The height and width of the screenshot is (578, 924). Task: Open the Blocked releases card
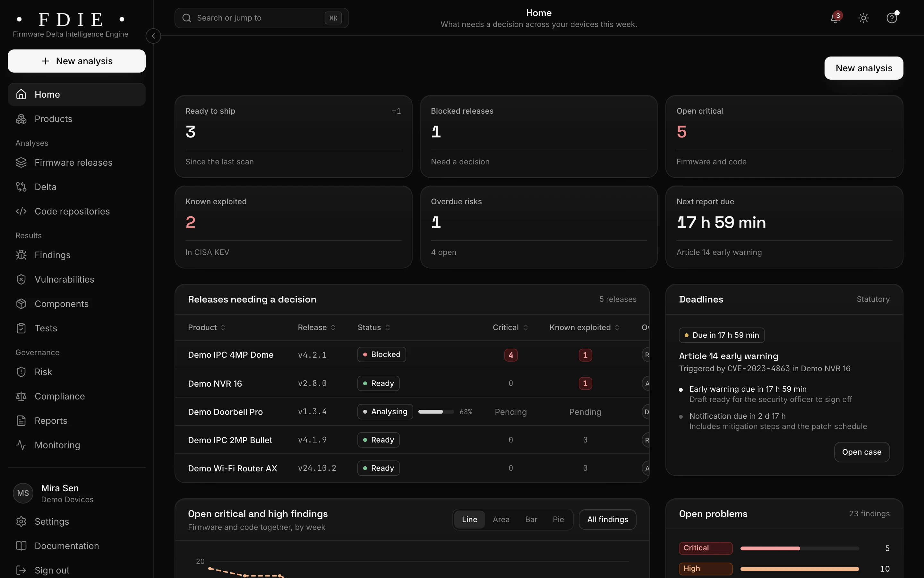(x=538, y=136)
